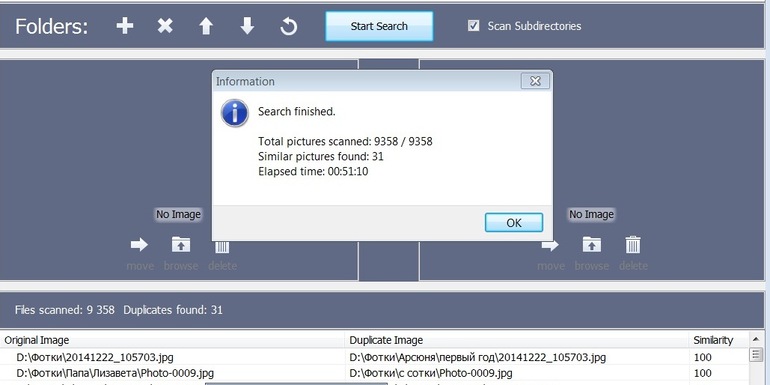
Task: Move folder down with the down arrow
Action: point(247,26)
